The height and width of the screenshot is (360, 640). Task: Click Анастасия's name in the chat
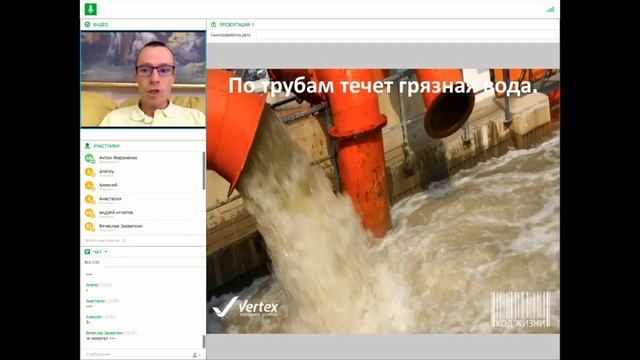(96, 301)
